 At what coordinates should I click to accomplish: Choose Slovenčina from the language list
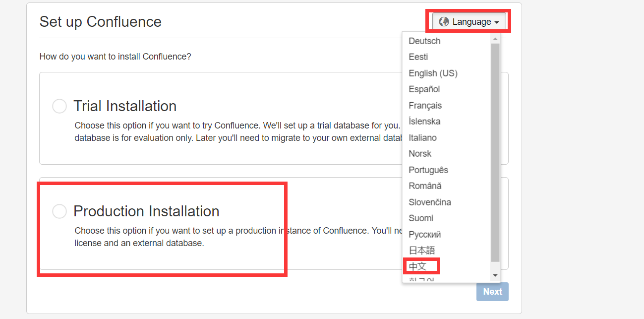point(430,202)
